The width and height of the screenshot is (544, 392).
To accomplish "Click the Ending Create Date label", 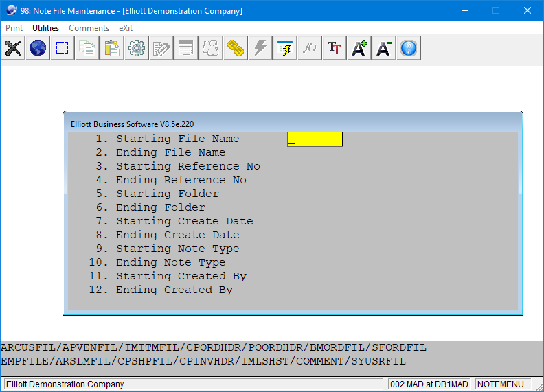I will pyautogui.click(x=178, y=235).
